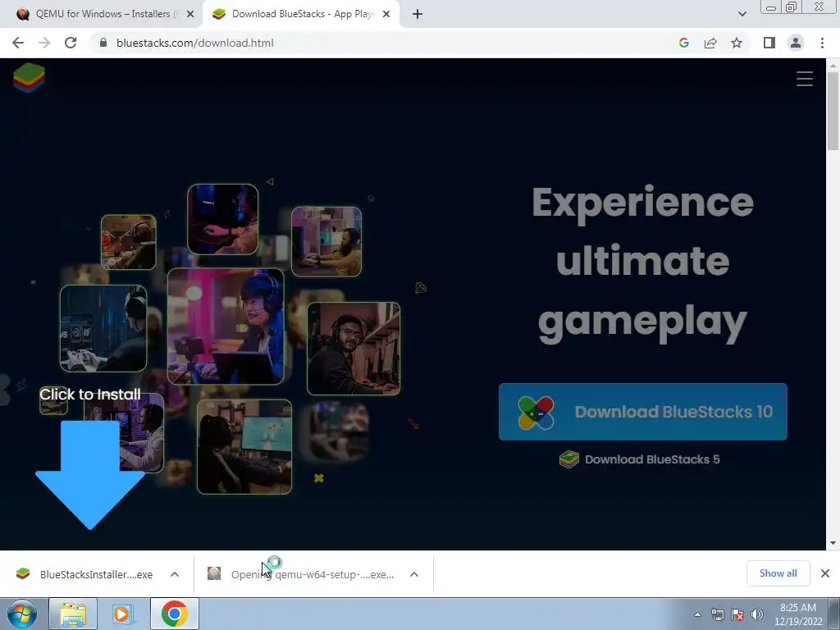Click the BlueStacksInstaller file icon
840x630 pixels.
pos(22,573)
